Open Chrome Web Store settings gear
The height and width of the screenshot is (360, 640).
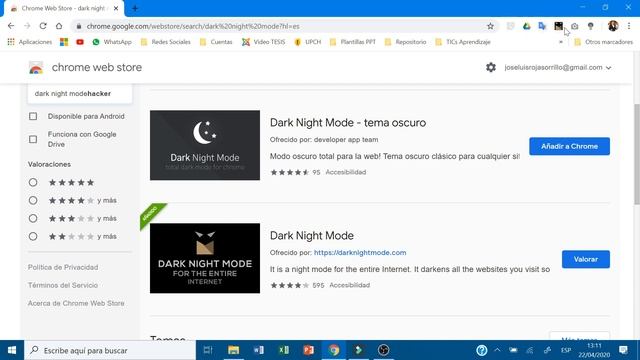click(491, 67)
